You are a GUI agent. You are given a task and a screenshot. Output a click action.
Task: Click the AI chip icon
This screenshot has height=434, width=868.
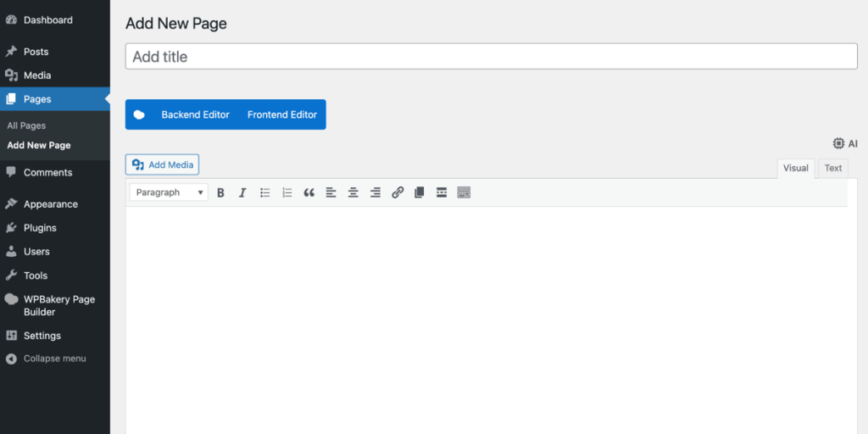point(838,143)
